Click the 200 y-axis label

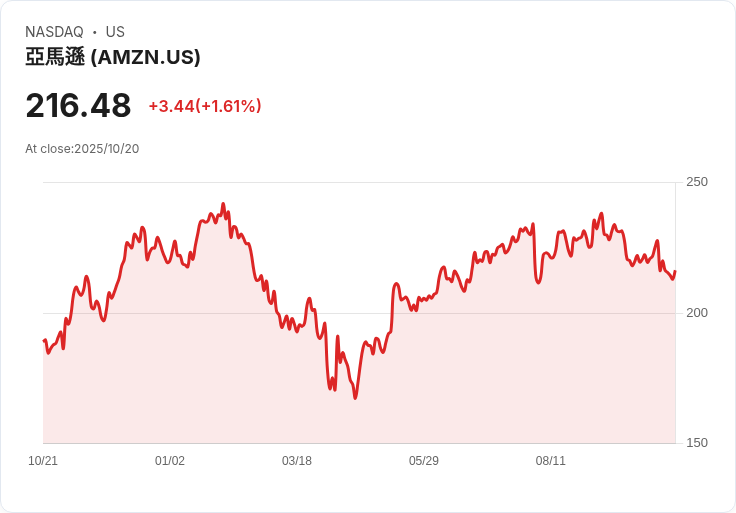coord(696,313)
